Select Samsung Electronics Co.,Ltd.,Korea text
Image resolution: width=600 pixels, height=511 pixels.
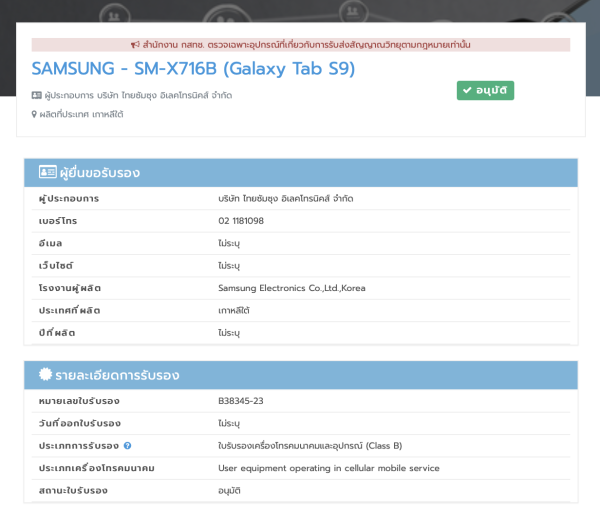[x=292, y=288]
